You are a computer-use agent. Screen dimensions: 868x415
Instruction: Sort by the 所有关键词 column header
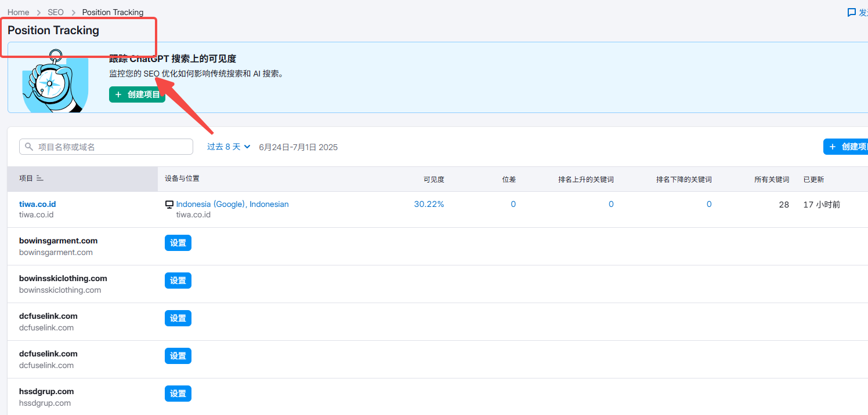[771, 180]
